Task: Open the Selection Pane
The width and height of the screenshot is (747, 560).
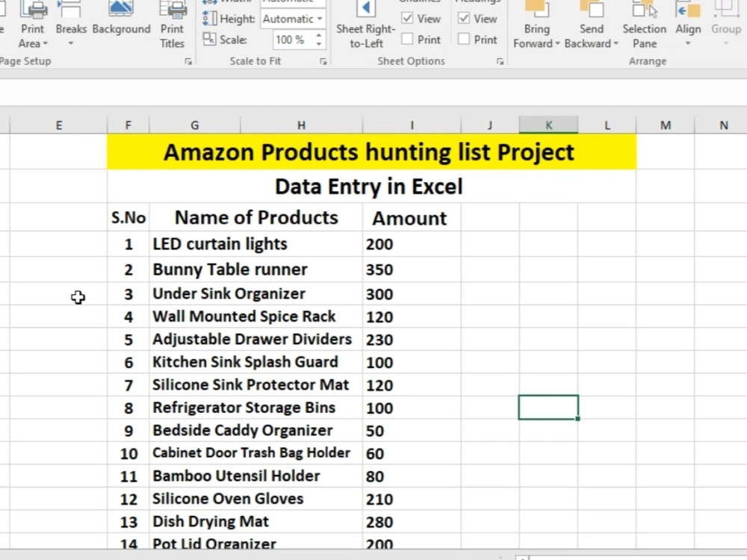Action: [644, 25]
